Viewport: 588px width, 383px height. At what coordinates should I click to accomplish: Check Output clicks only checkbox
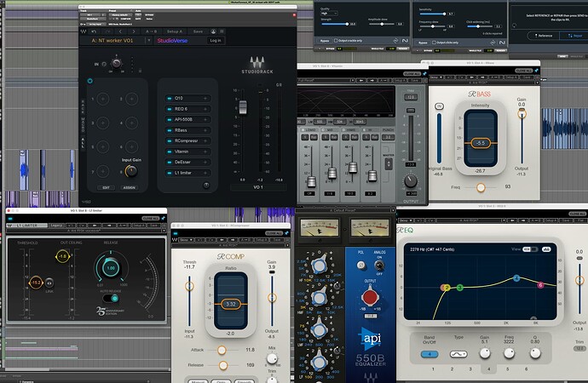coord(434,43)
